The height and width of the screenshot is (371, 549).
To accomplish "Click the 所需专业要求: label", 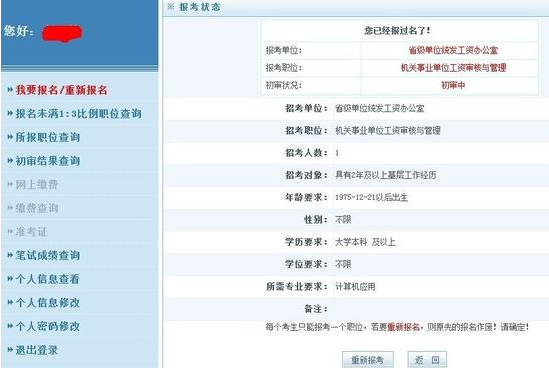I will [297, 287].
